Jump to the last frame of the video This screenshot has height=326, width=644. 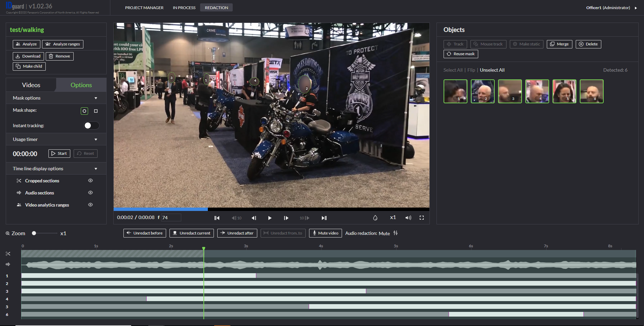(x=324, y=218)
